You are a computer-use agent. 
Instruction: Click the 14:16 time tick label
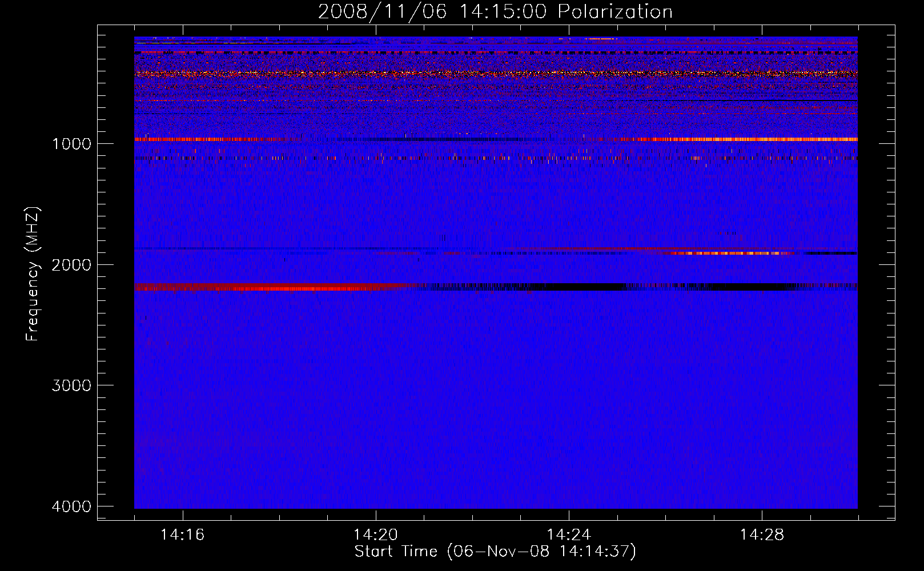point(182,535)
